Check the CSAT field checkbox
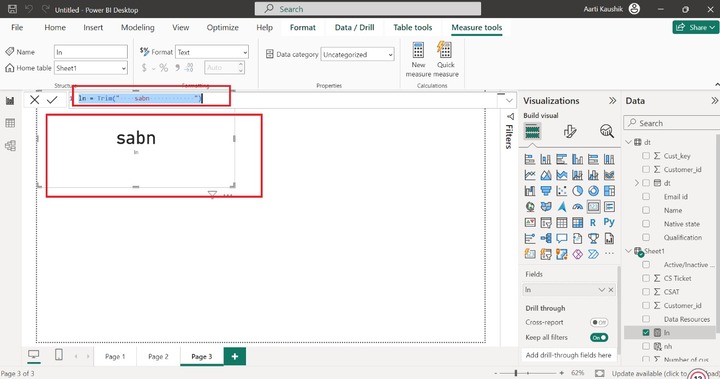This screenshot has height=379, width=720. pos(646,292)
